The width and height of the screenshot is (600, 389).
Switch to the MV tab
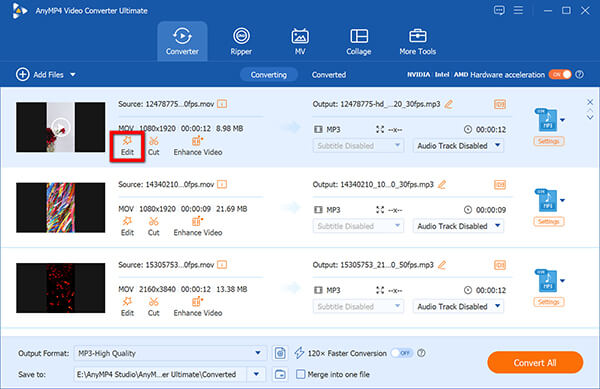click(x=300, y=41)
